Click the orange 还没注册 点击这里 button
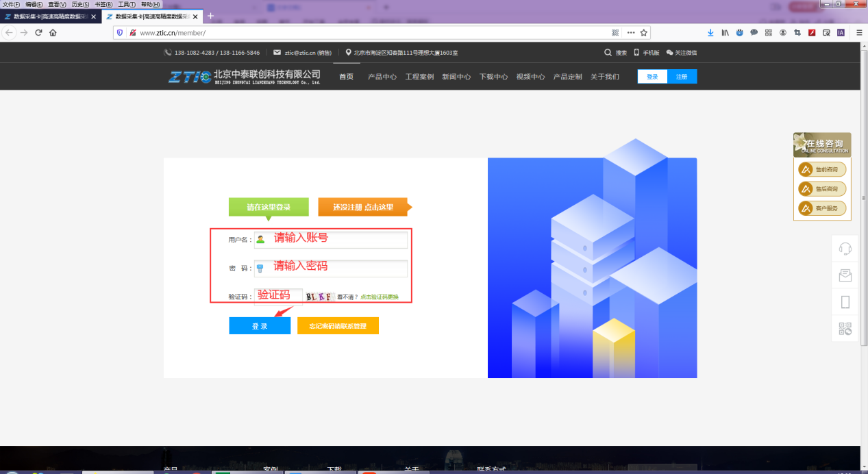Image resolution: width=868 pixels, height=474 pixels. click(364, 207)
